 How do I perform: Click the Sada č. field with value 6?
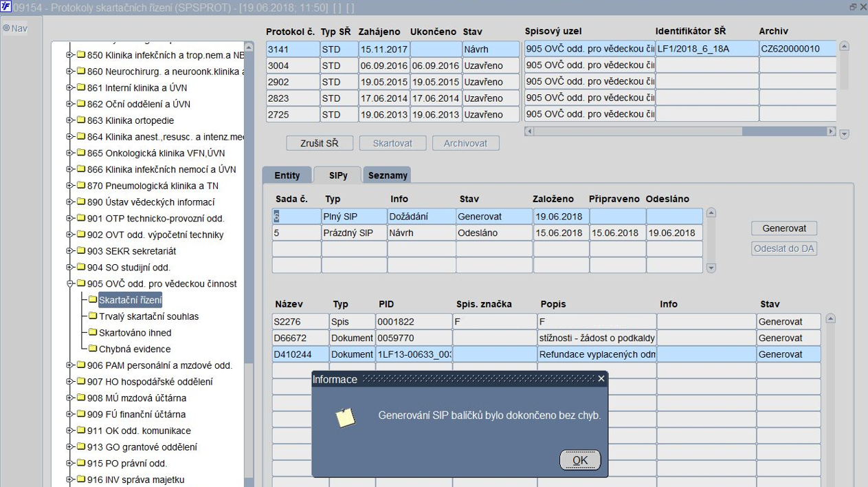pyautogui.click(x=296, y=216)
